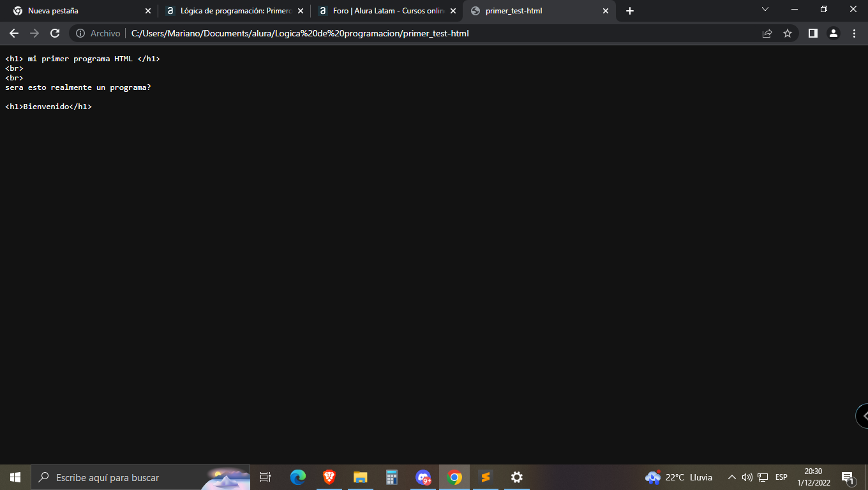Close the primer_test-html tab
Image resolution: width=868 pixels, height=490 pixels.
606,11
